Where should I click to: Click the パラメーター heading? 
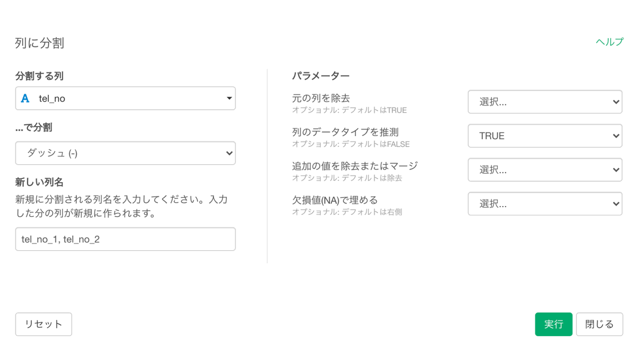pyautogui.click(x=321, y=76)
